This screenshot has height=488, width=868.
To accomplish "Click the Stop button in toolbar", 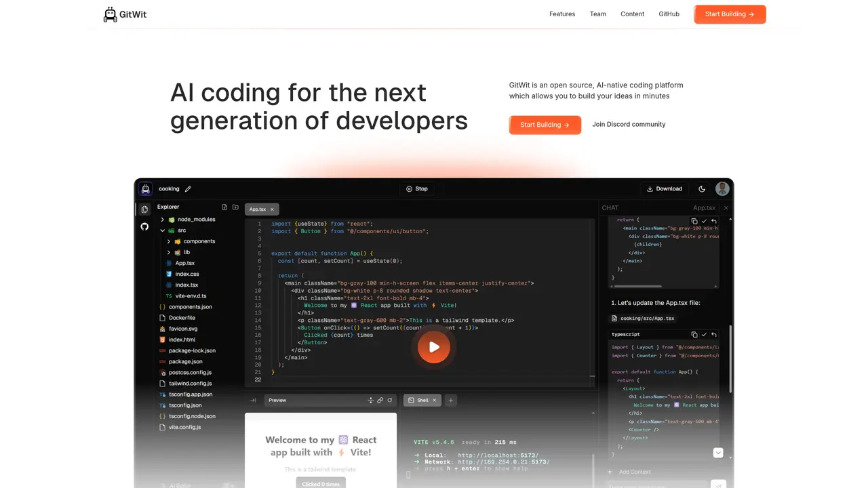I will (x=417, y=189).
